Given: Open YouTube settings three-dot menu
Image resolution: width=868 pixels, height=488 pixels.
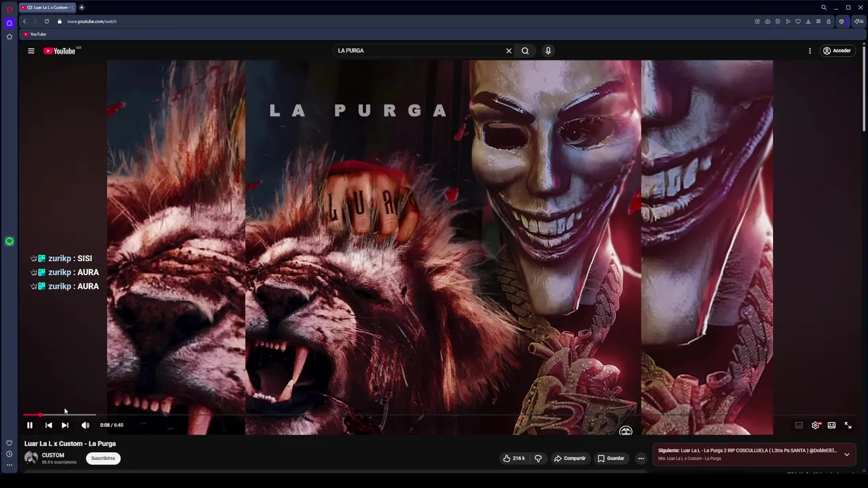Looking at the screenshot, I should pos(810,51).
